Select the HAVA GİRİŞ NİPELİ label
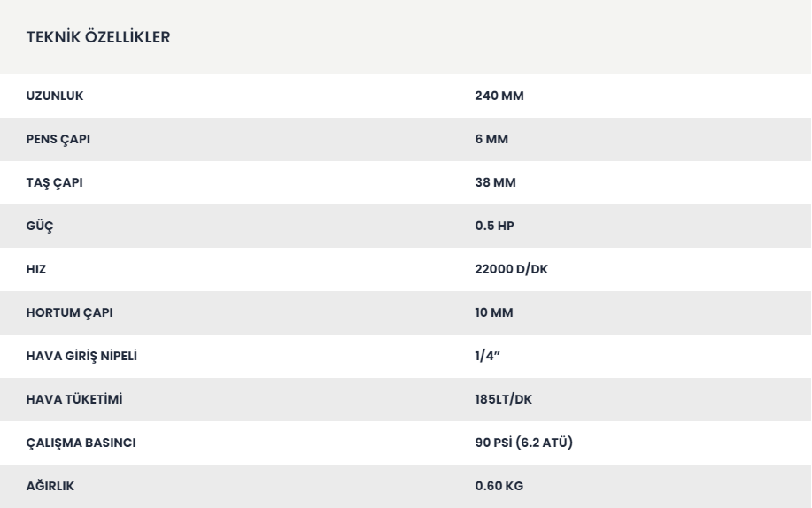The height and width of the screenshot is (508, 812). pos(81,357)
